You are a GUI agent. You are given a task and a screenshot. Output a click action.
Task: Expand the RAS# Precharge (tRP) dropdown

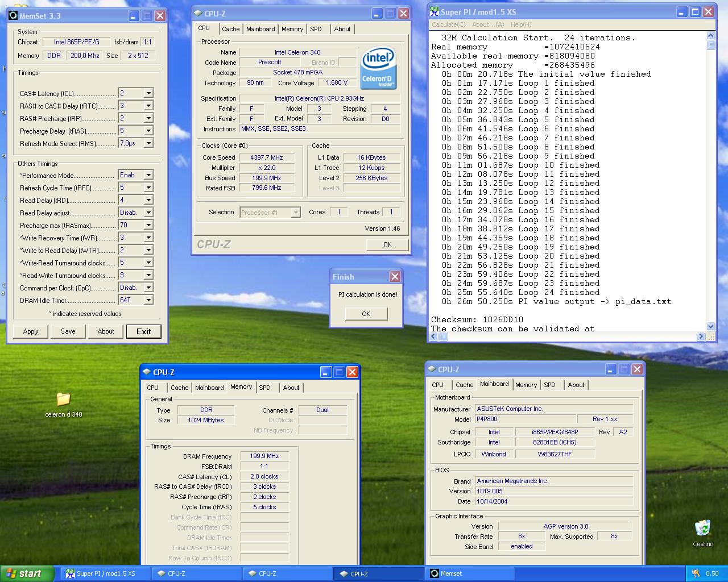coord(148,118)
